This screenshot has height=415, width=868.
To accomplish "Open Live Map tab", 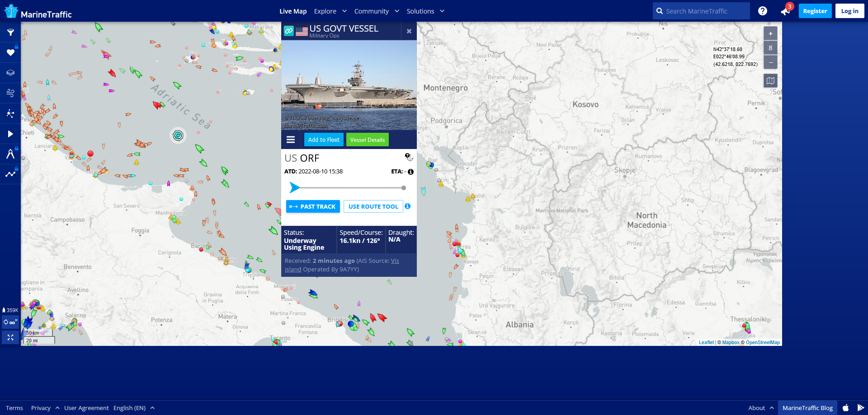I will pos(293,11).
